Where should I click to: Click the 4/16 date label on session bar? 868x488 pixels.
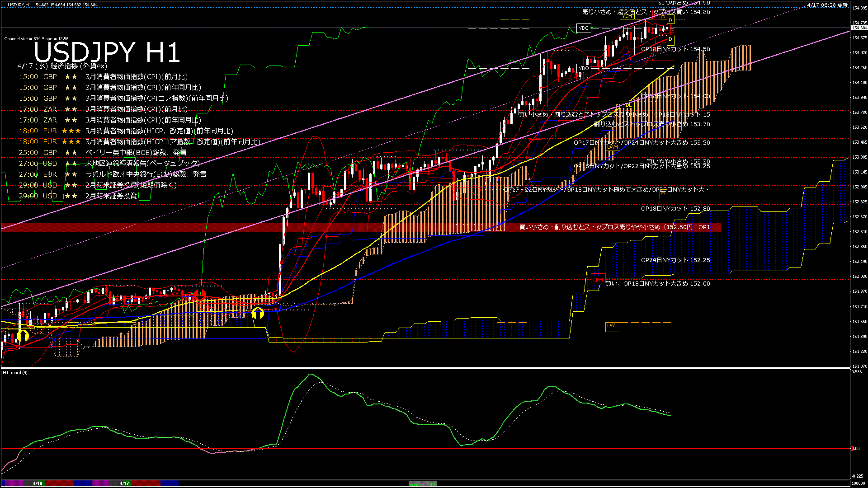(x=38, y=483)
